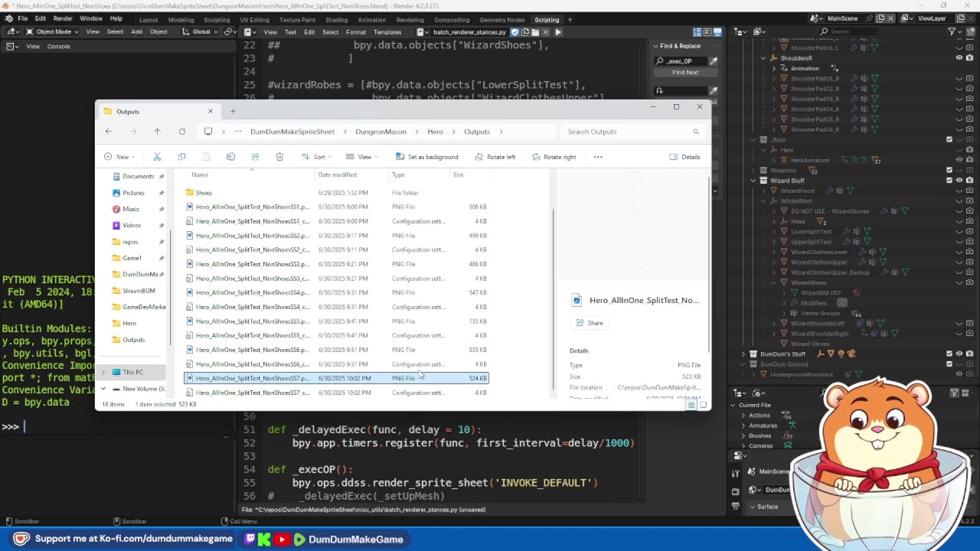980x551 pixels.
Task: Click the Cut icon in Explorer toolbar
Action: click(157, 157)
